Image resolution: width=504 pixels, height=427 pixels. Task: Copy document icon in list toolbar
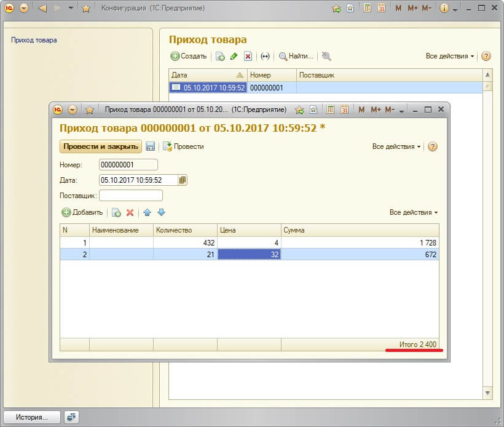pos(220,57)
